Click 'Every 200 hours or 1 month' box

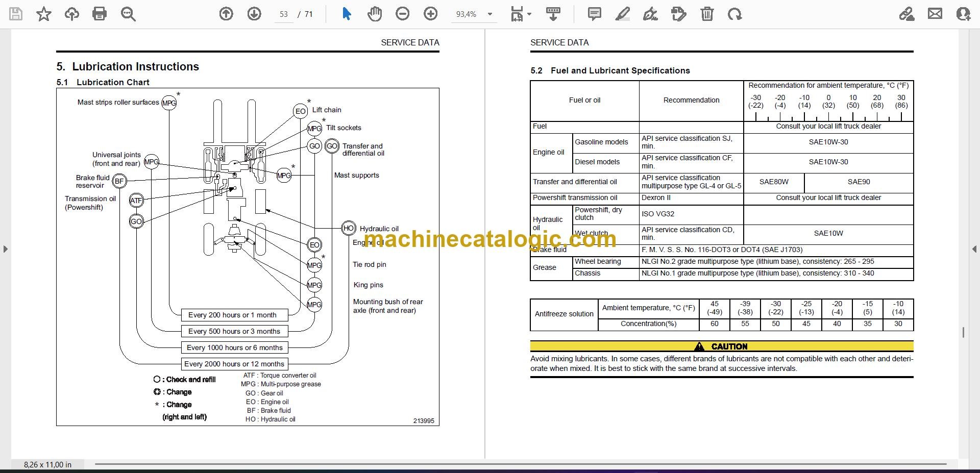coord(234,315)
